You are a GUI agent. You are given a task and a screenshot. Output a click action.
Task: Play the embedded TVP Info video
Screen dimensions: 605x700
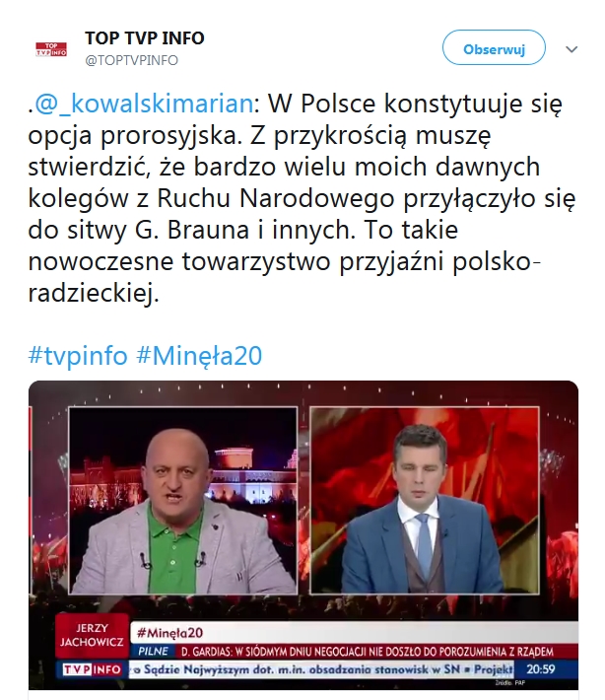(x=303, y=534)
